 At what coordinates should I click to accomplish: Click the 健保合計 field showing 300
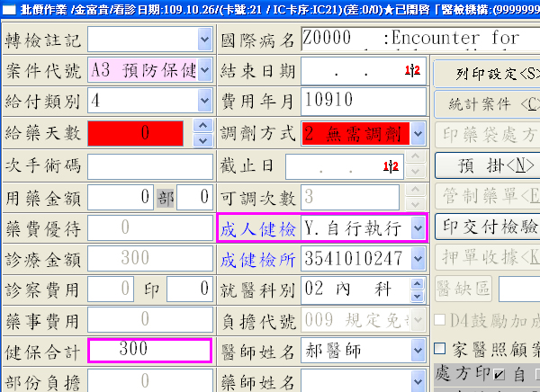point(149,350)
